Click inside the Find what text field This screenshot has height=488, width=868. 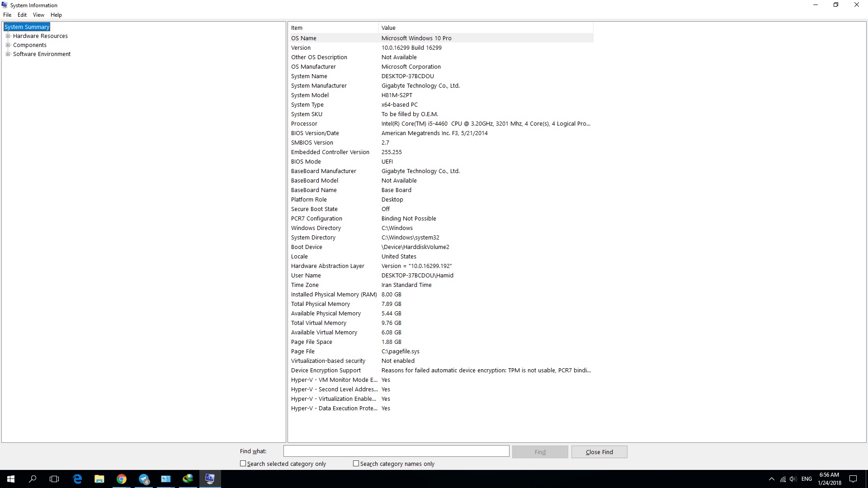coord(396,451)
